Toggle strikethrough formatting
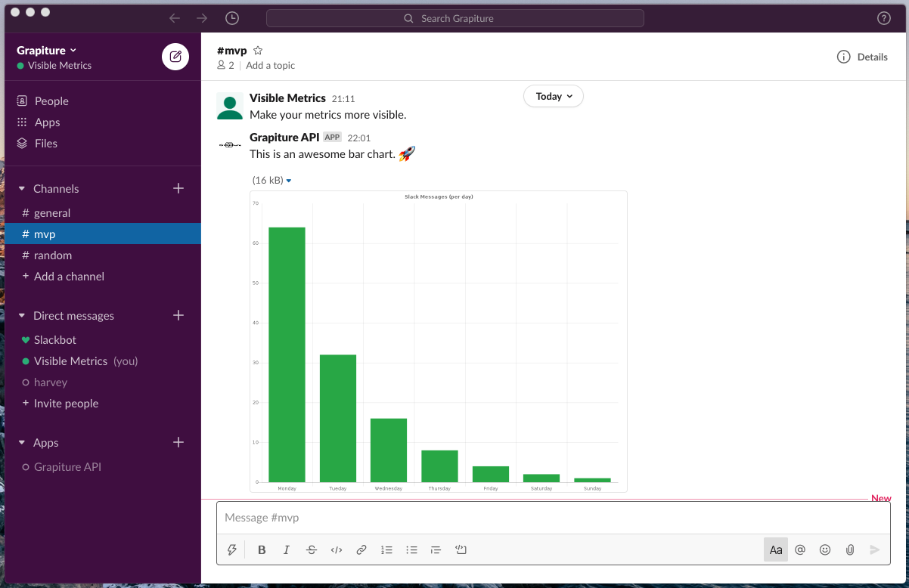Image resolution: width=909 pixels, height=588 pixels. click(x=312, y=549)
